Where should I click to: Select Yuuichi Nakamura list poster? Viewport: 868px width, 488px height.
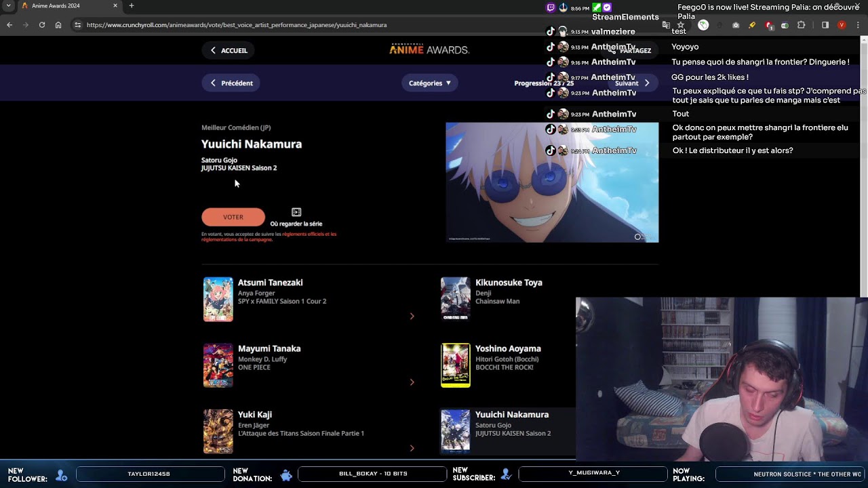[x=456, y=431]
